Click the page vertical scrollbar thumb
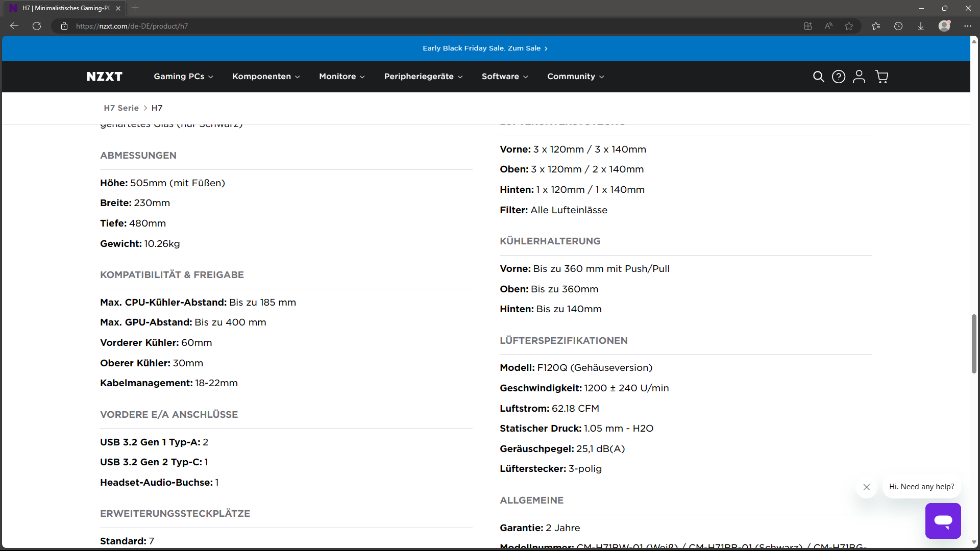Screen dimensions: 980x551 click(974, 344)
